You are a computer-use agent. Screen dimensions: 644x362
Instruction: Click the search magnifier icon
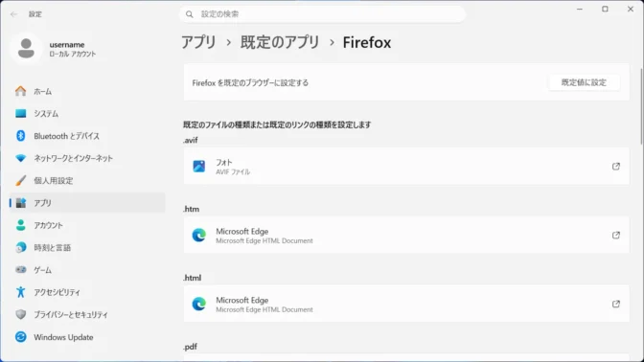pyautogui.click(x=190, y=14)
